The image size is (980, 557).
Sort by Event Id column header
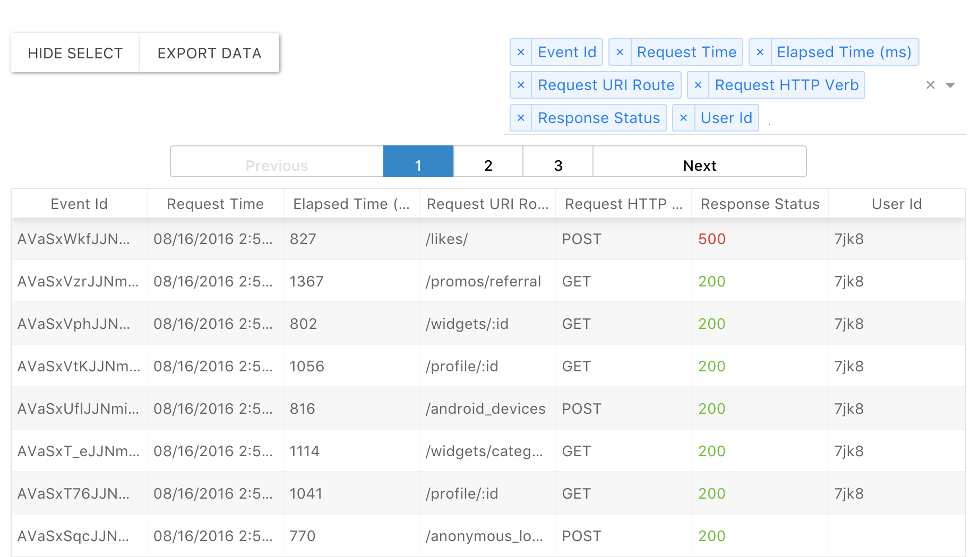point(79,204)
